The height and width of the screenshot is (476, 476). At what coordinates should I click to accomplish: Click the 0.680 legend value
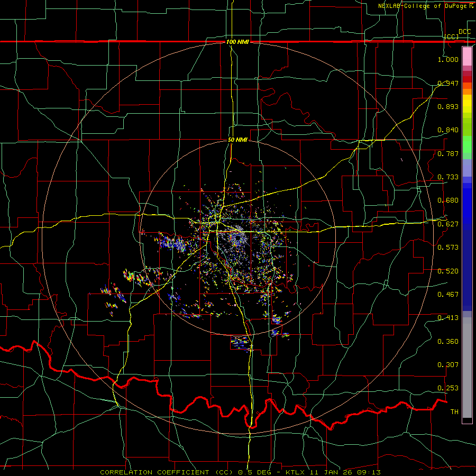448,200
